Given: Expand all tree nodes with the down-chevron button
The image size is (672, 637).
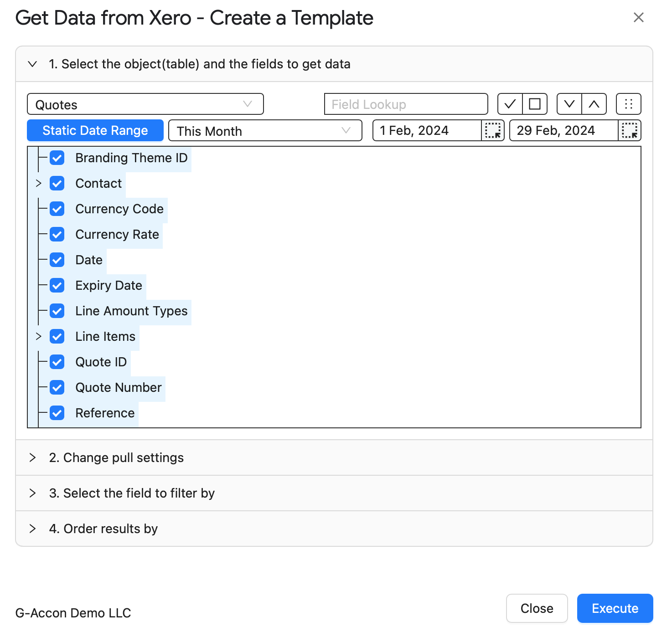Looking at the screenshot, I should point(569,104).
